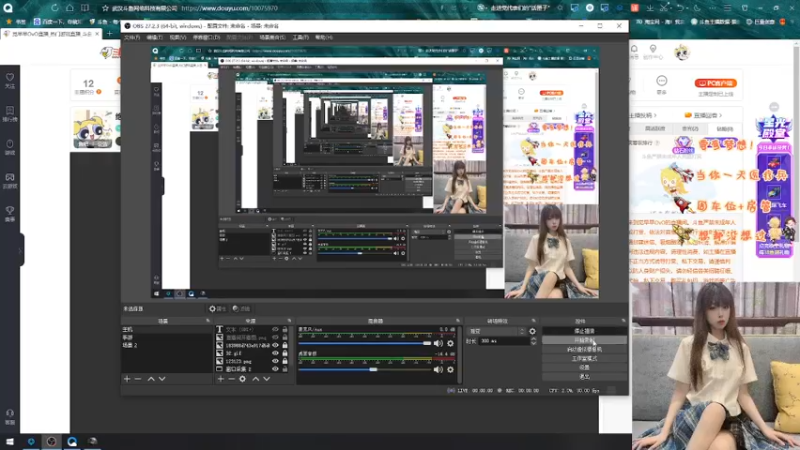800x450 pixels.
Task: Bookmark the page with the star icon
Action: (x=105, y=8)
